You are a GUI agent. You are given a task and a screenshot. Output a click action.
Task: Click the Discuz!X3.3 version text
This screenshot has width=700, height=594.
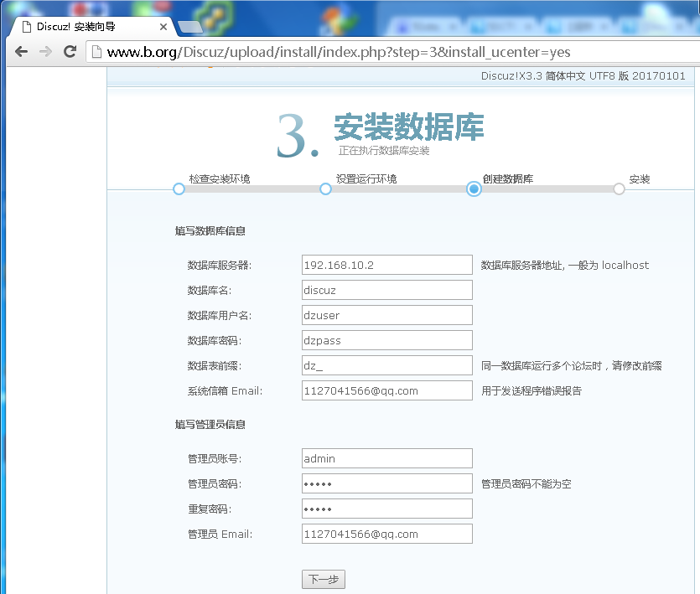click(x=583, y=76)
